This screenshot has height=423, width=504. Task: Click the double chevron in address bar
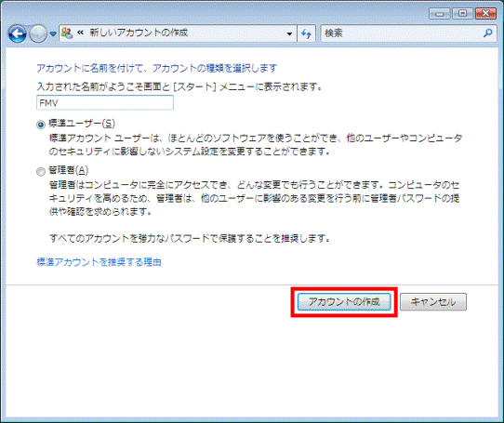point(80,33)
